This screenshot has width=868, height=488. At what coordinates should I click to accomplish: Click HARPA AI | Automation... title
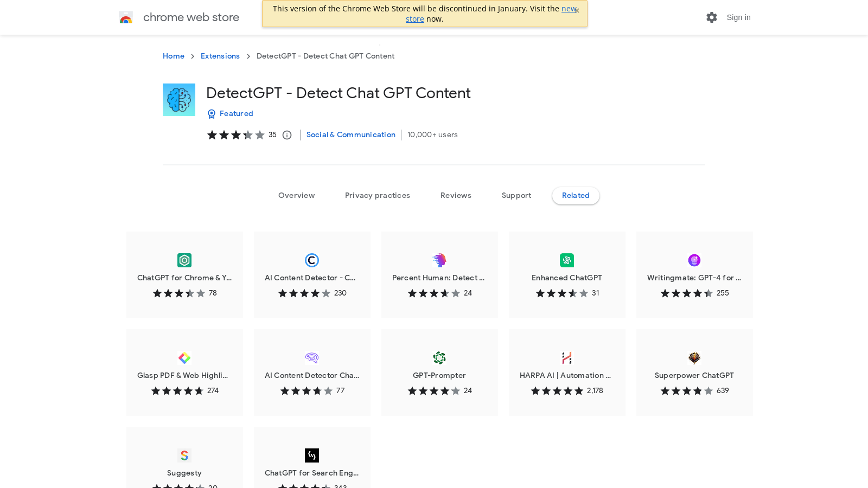565,375
